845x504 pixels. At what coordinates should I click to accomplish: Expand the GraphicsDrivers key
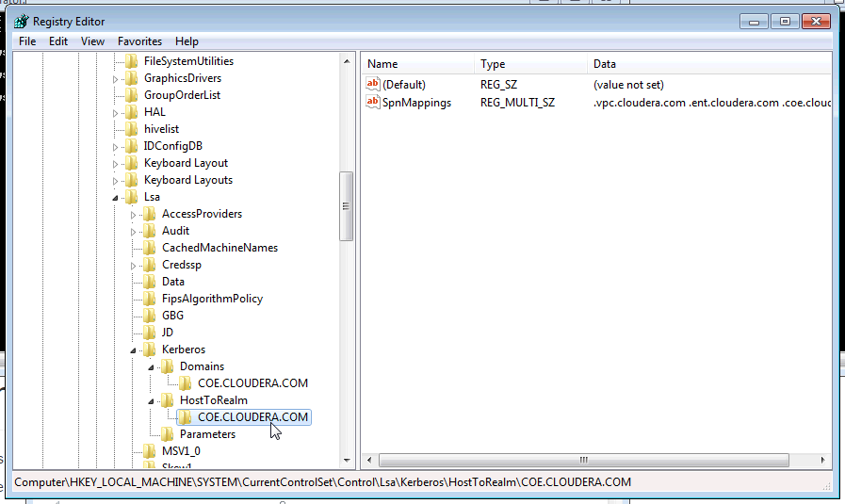(x=115, y=79)
